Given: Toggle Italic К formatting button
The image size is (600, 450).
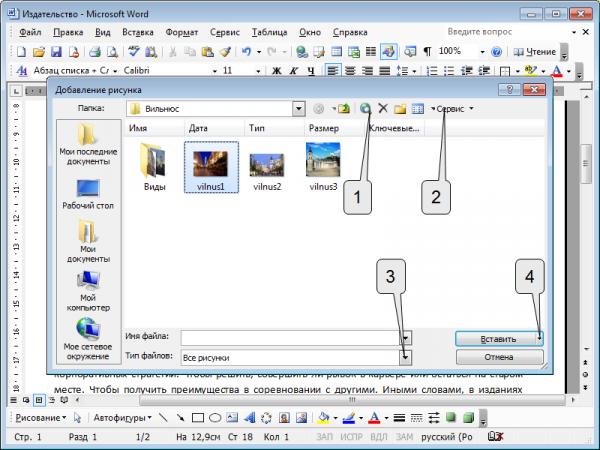Looking at the screenshot, I should point(293,71).
